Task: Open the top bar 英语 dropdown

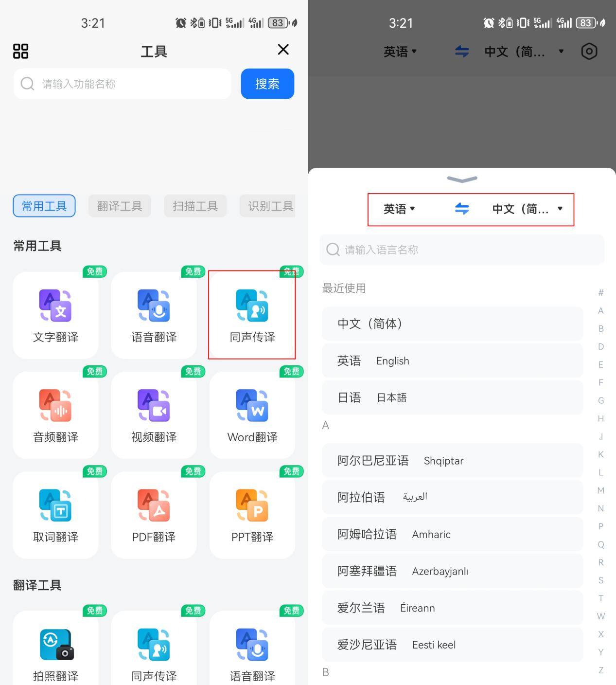Action: (x=400, y=51)
